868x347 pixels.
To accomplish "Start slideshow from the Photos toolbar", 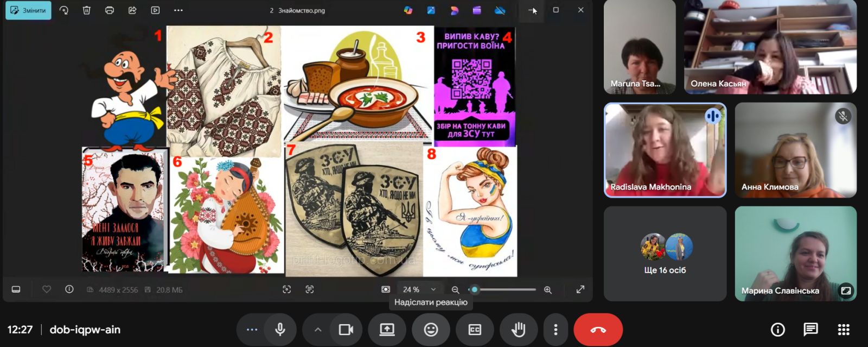I will 155,10.
